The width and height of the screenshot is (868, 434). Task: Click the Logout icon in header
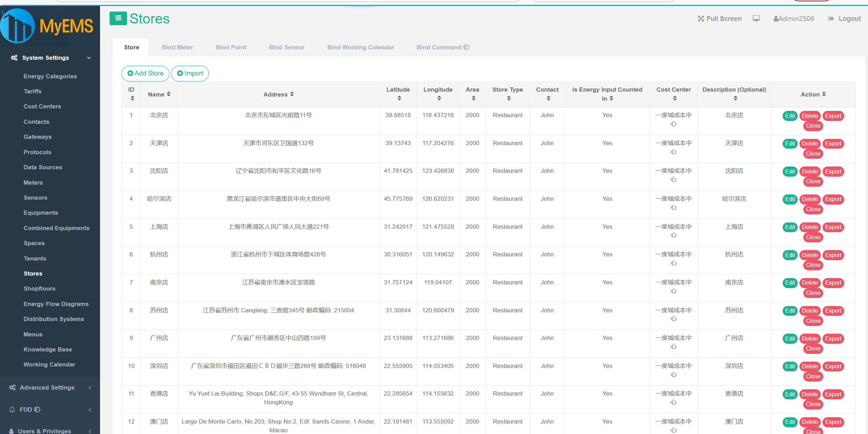831,19
